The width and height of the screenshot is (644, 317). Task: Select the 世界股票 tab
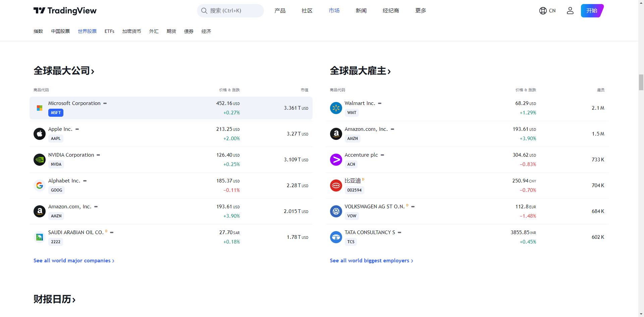coord(87,31)
